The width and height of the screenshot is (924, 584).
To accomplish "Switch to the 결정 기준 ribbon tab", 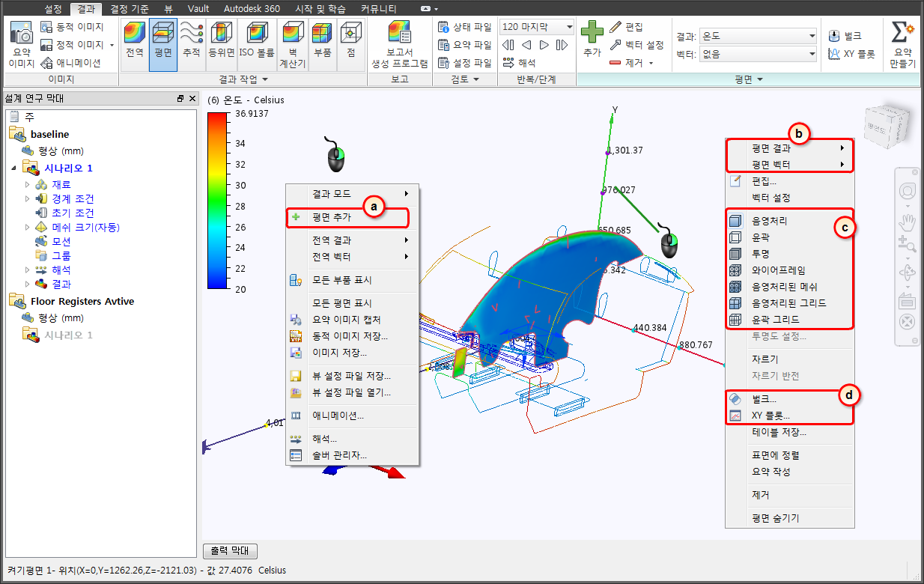I will click(x=129, y=9).
